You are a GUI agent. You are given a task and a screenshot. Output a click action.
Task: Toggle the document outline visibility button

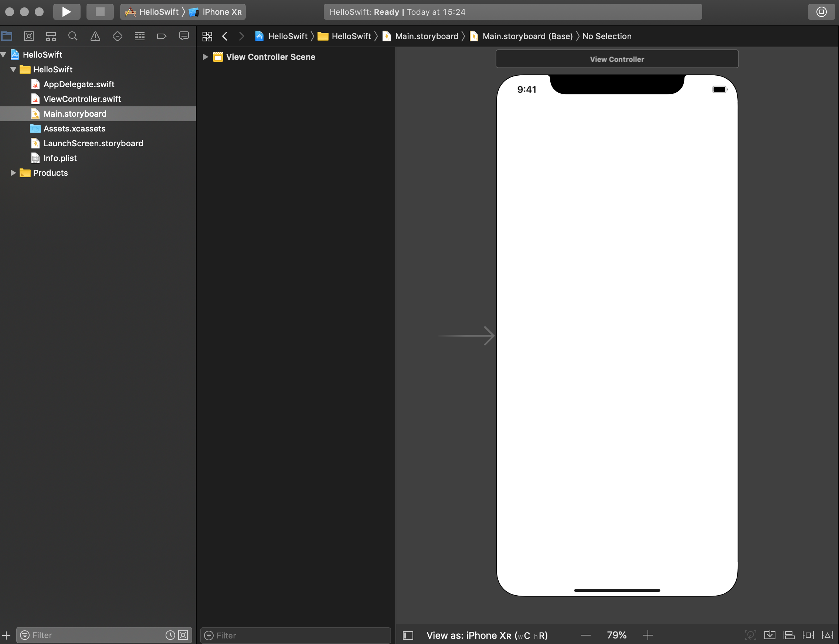[x=408, y=635]
